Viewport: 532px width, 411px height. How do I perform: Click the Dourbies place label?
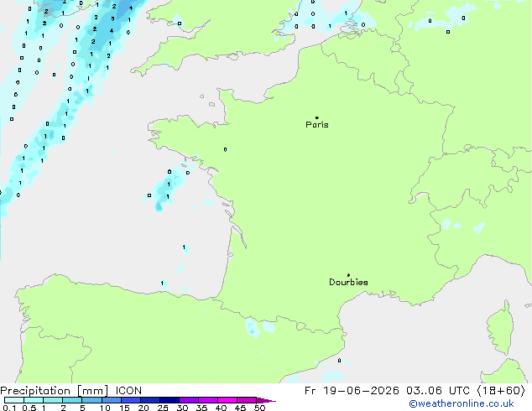(x=348, y=282)
